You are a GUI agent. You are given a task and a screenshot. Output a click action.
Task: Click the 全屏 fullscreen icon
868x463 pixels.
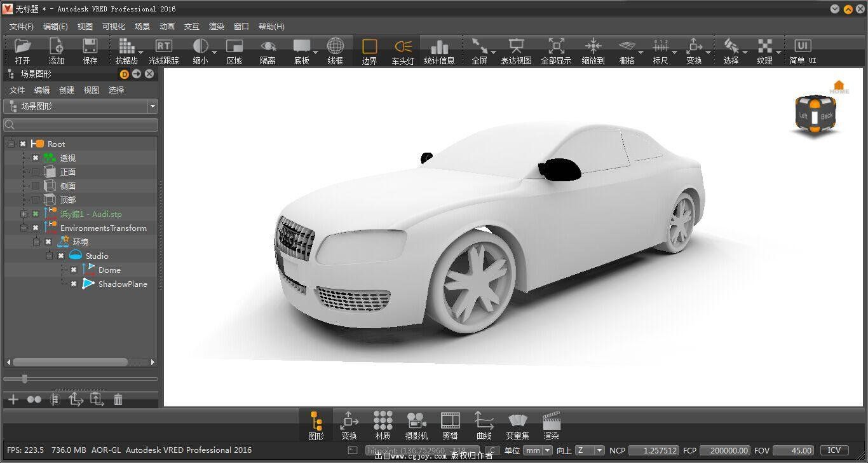pyautogui.click(x=479, y=46)
